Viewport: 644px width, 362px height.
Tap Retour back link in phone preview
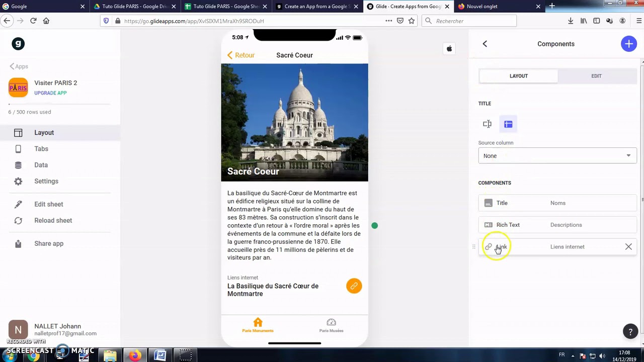pos(241,55)
